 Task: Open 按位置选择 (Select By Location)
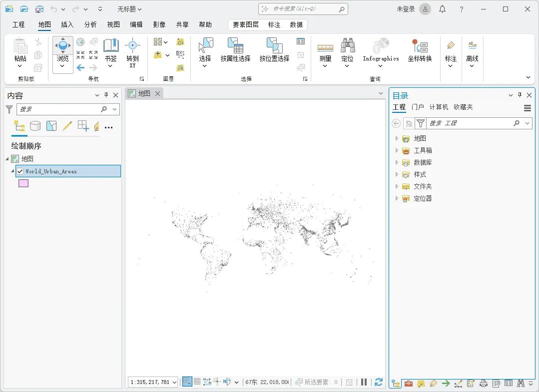[274, 50]
